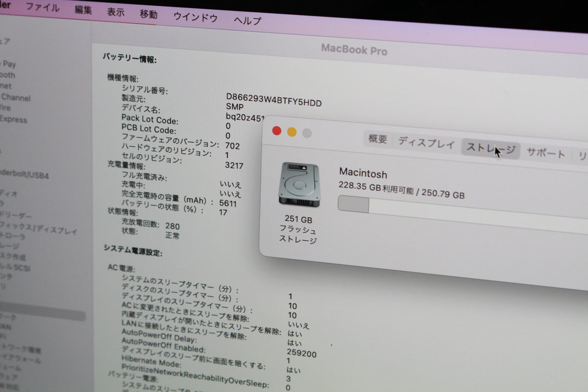
Task: Select Fibre Channel in the sidebar
Action: (x=15, y=98)
